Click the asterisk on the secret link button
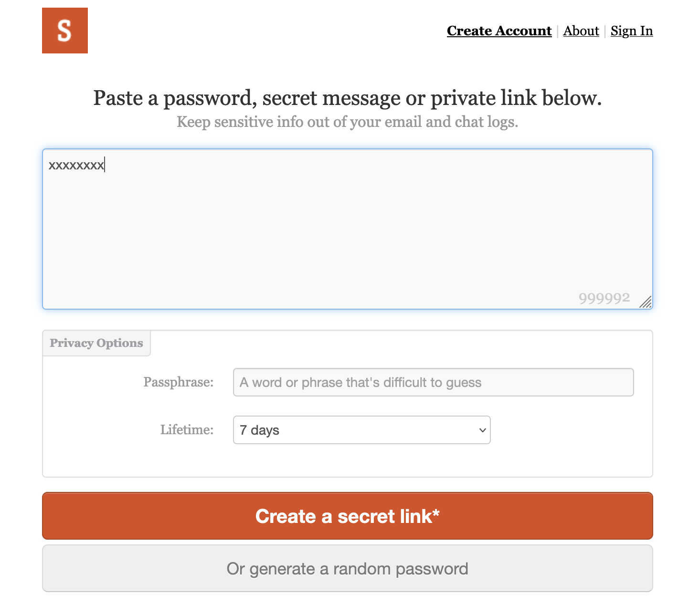This screenshot has height=605, width=700. click(436, 513)
